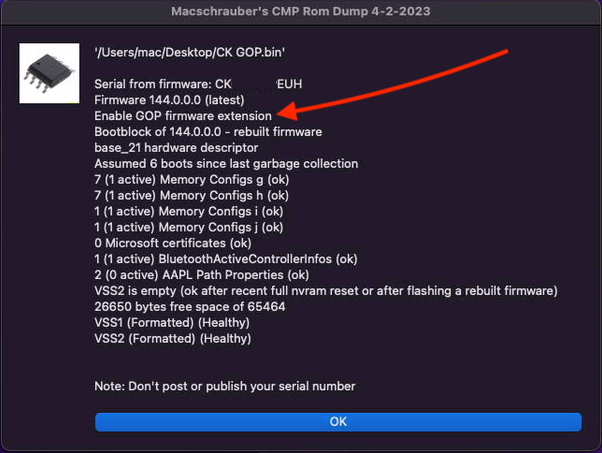Click the BluetoothActiveControllerInfos line

click(x=226, y=259)
